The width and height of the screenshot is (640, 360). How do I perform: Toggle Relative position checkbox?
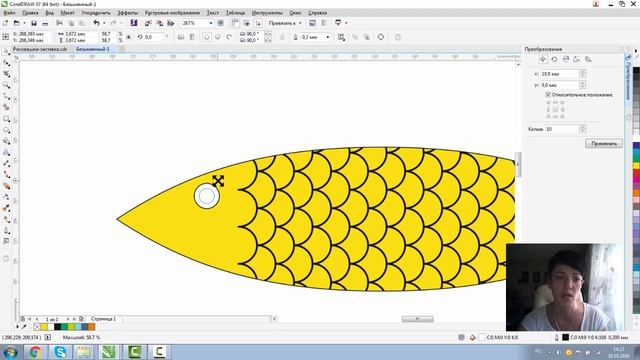pos(548,95)
